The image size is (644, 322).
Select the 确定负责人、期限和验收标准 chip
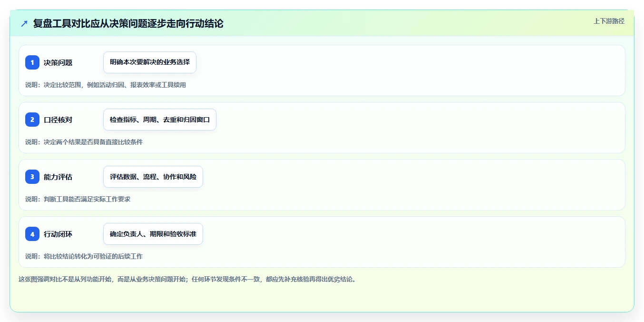(153, 234)
